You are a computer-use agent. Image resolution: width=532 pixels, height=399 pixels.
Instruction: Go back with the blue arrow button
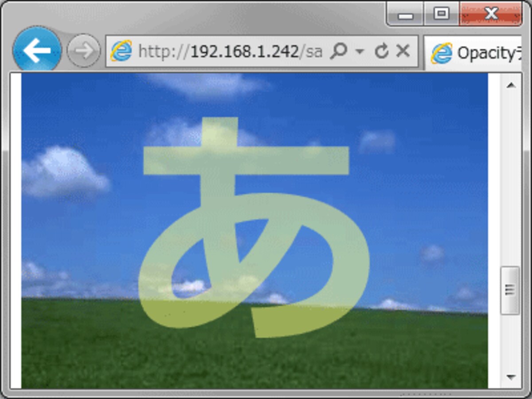point(37,51)
